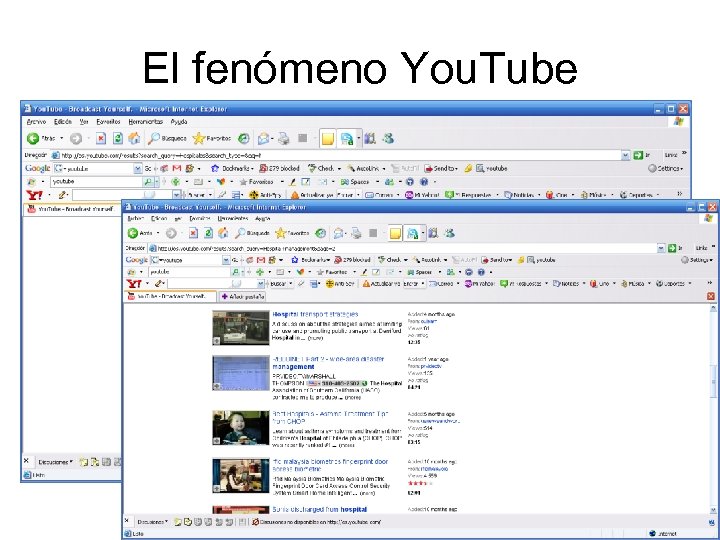
Task: Open Settings dropdown in rear window Google toolbar
Action: pos(665,169)
